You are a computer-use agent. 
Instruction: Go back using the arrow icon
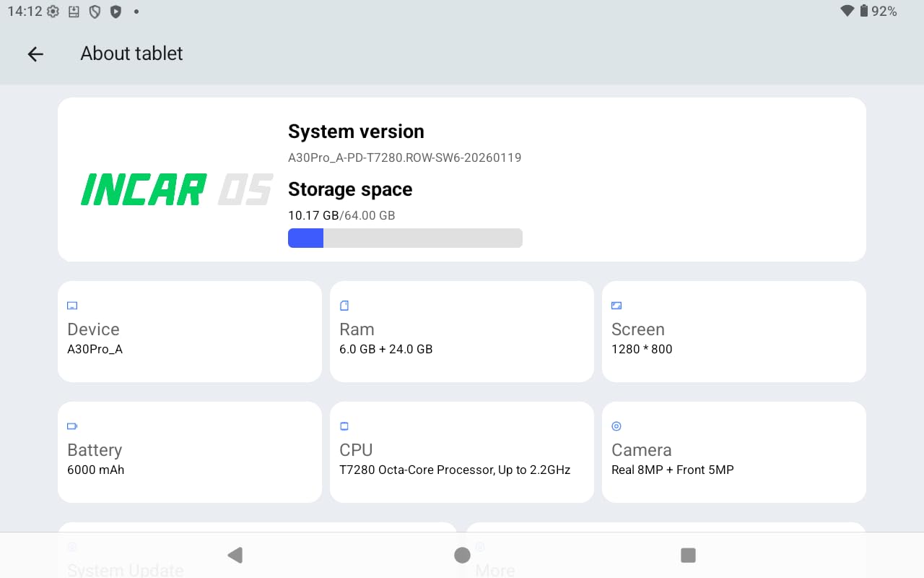pyautogui.click(x=35, y=53)
